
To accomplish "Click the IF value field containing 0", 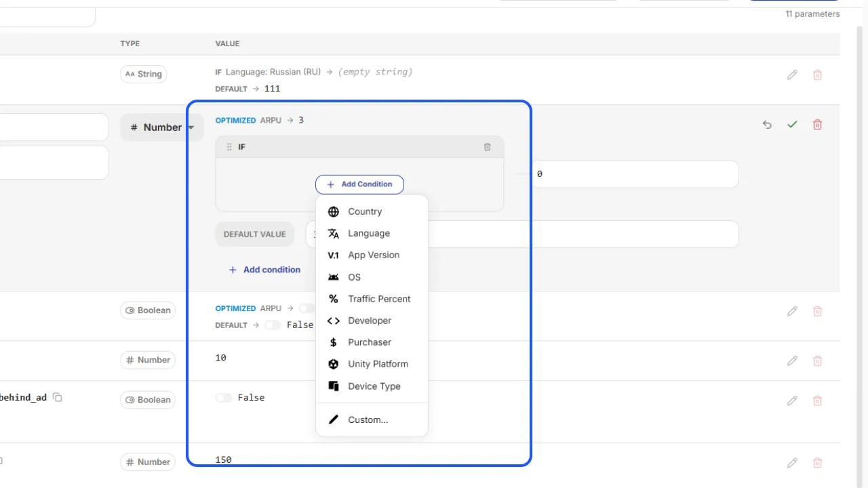I will click(x=634, y=174).
